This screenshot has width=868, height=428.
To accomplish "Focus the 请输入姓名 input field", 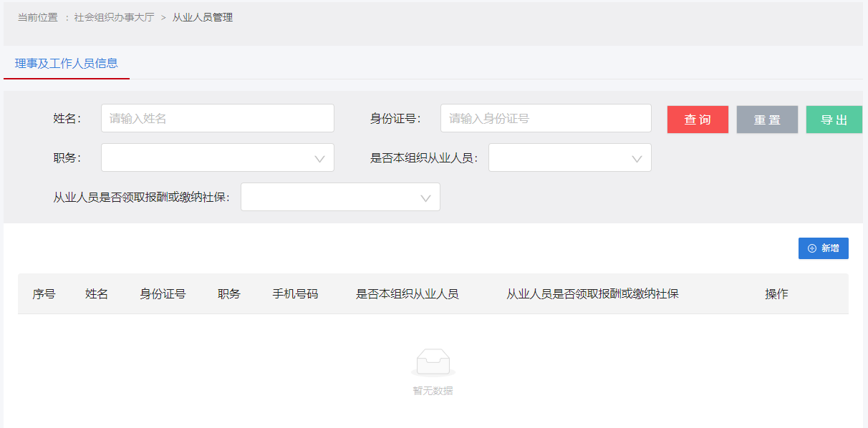I will (x=218, y=119).
